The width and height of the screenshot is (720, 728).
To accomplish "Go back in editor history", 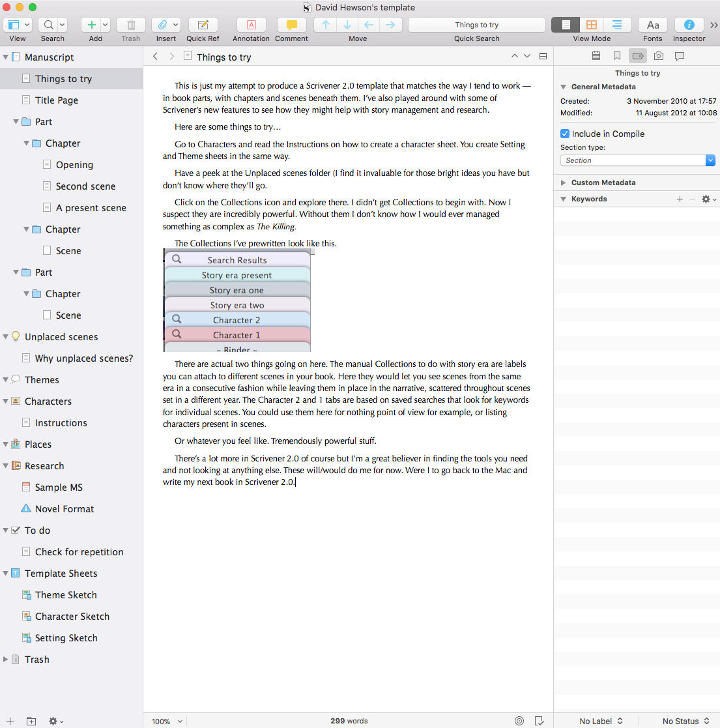I will tap(156, 56).
